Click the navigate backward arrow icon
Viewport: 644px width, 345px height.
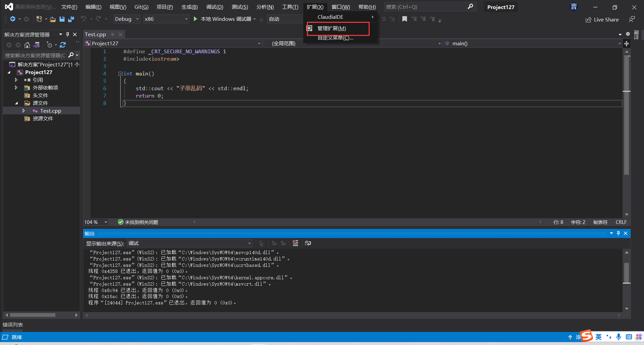tap(13, 19)
